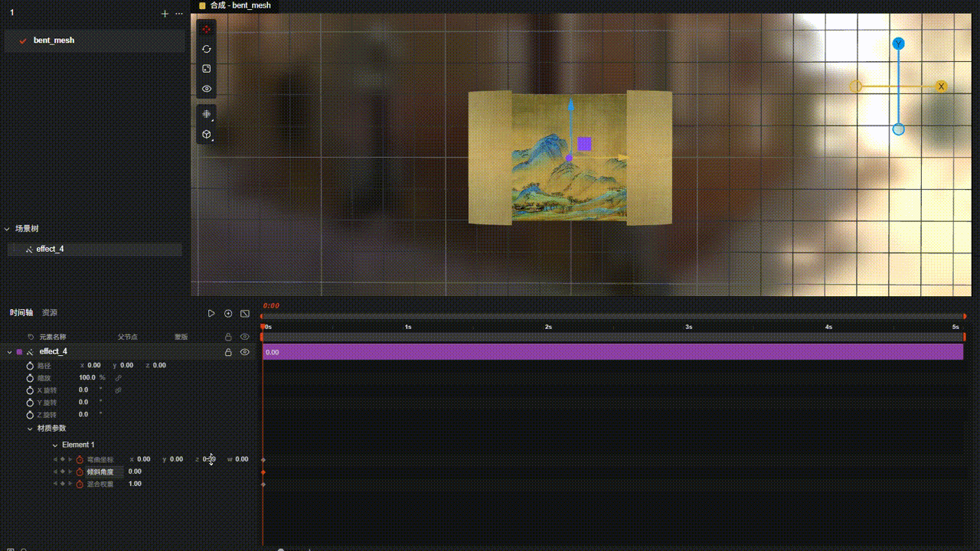Select the 倾斜角度 keyframe on timeline
This screenshot has height=551, width=980.
(263, 472)
